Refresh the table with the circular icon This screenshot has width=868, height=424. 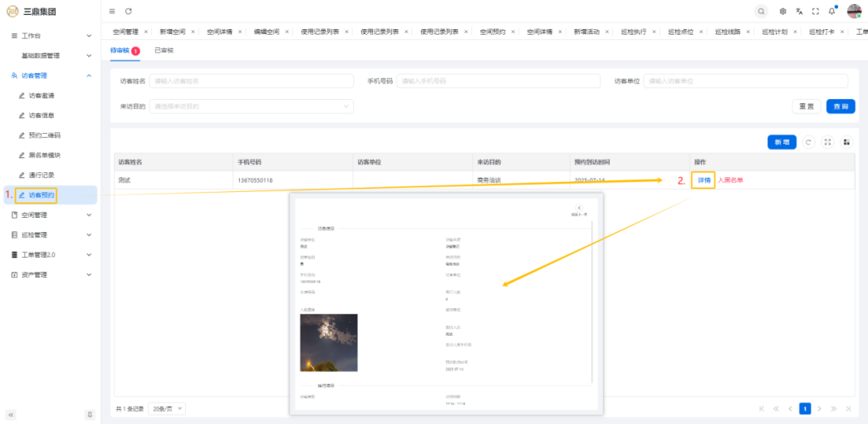tap(809, 142)
